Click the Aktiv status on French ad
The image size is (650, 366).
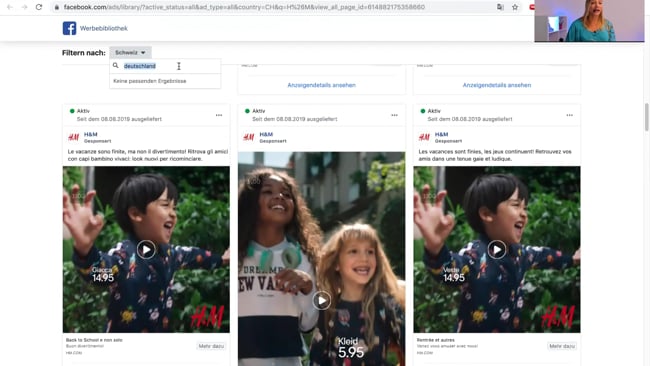[430, 111]
